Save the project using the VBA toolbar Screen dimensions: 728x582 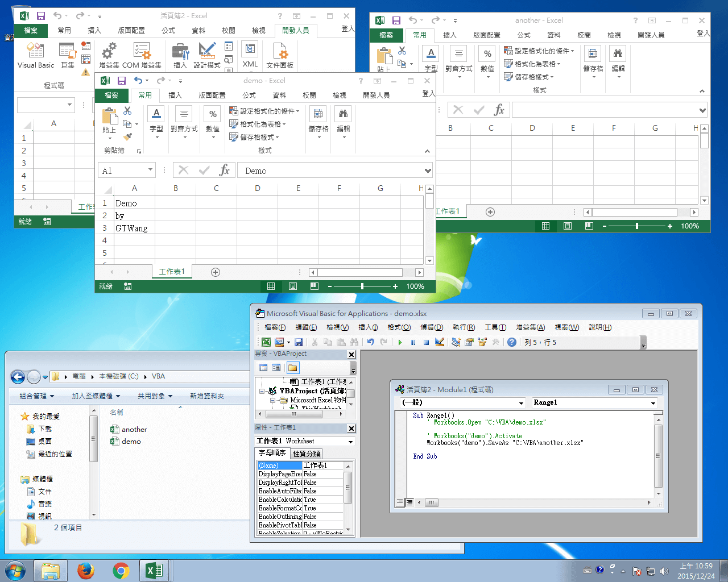tap(298, 342)
